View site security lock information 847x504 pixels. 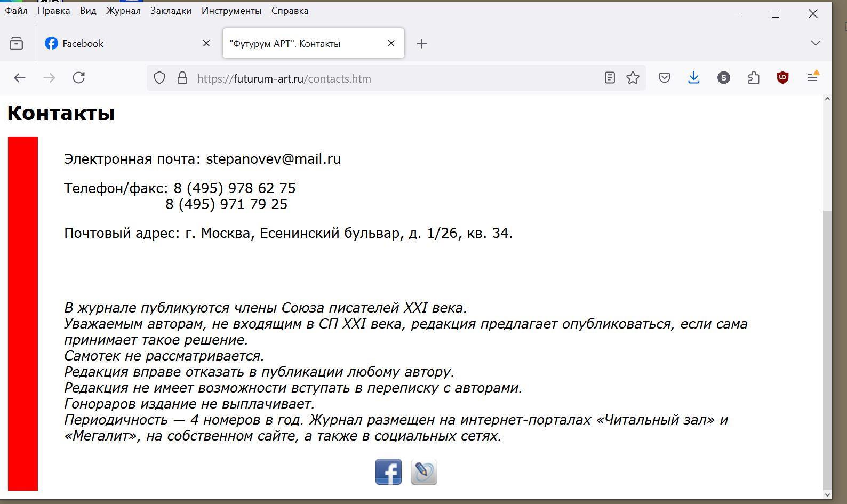(x=182, y=78)
